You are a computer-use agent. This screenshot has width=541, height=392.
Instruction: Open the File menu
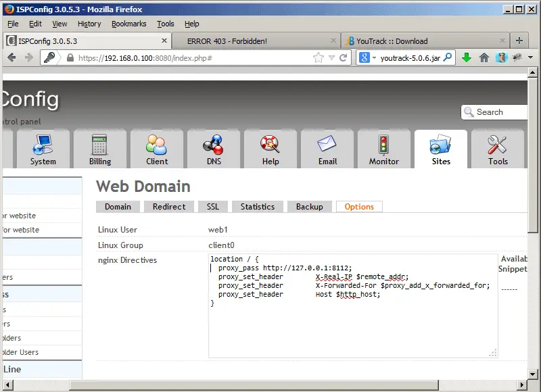[x=13, y=24]
